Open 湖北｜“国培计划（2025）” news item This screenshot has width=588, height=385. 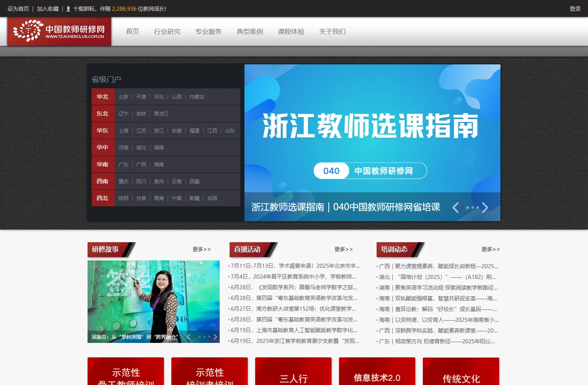[x=437, y=277]
